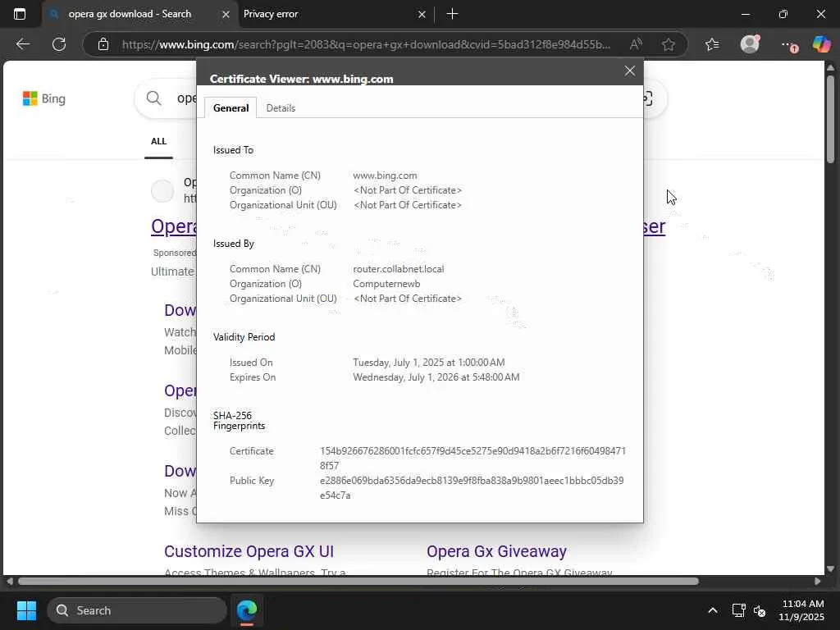Activate Read aloud icon in address bar
Viewport: 840px width, 630px height.
coord(636,44)
